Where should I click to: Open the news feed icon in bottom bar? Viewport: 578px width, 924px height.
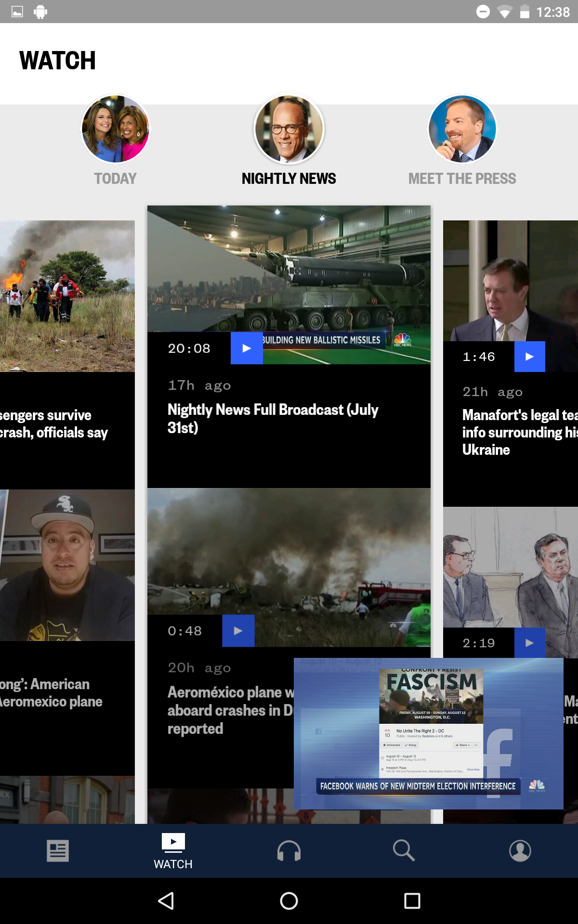58,851
